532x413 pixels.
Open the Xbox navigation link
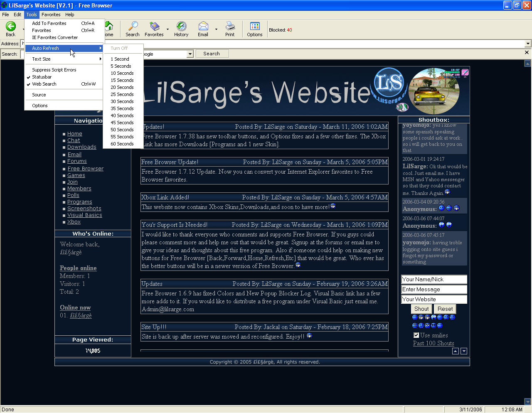point(74,222)
